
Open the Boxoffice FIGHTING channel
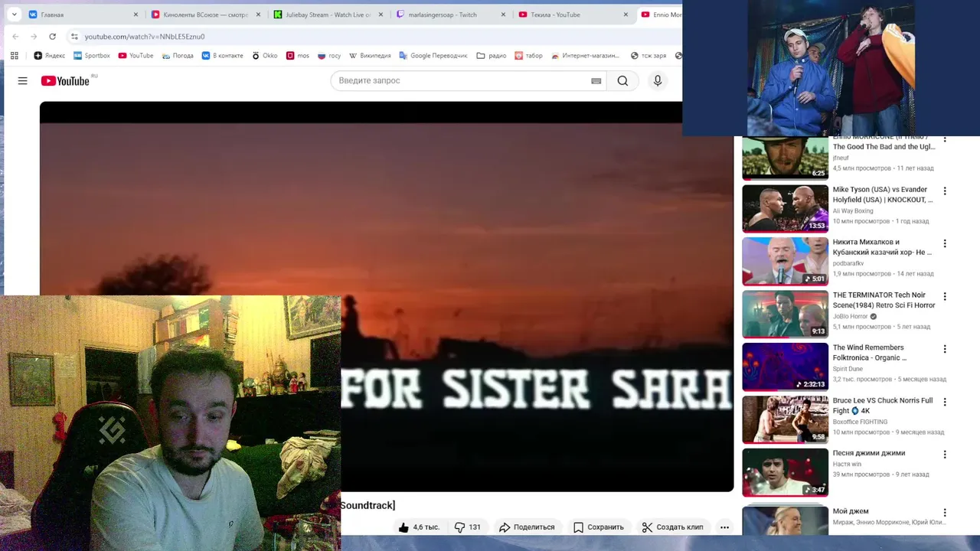tap(860, 422)
